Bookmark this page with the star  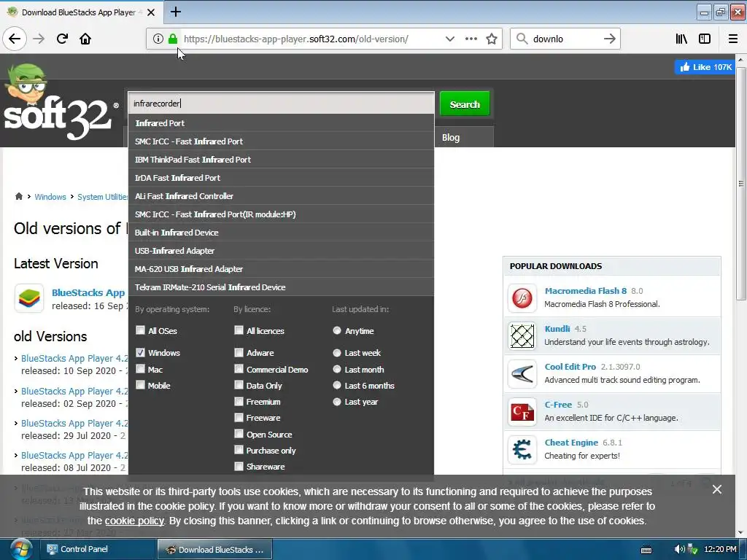pyautogui.click(x=492, y=39)
